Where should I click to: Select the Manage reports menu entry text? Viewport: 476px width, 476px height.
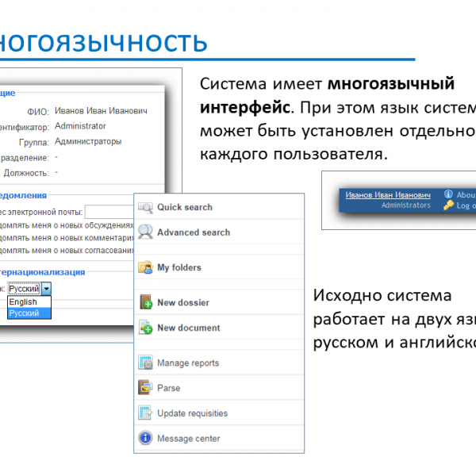click(188, 363)
